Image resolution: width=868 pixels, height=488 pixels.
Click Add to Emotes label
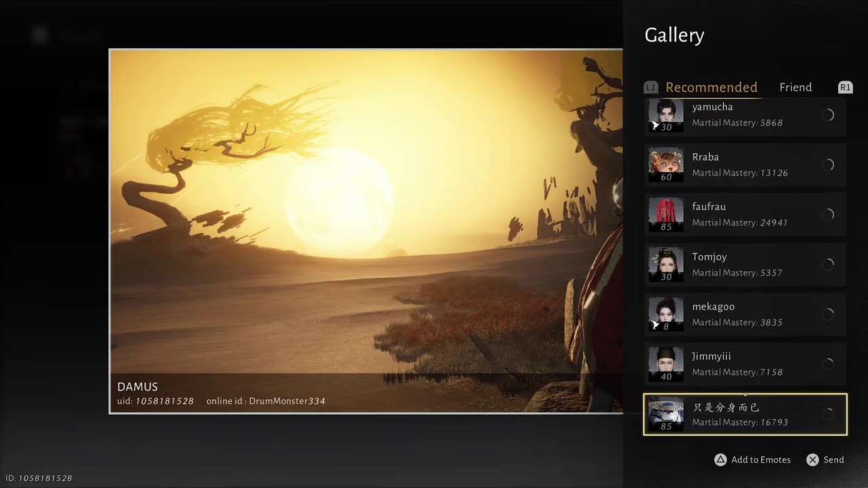pyautogui.click(x=761, y=460)
